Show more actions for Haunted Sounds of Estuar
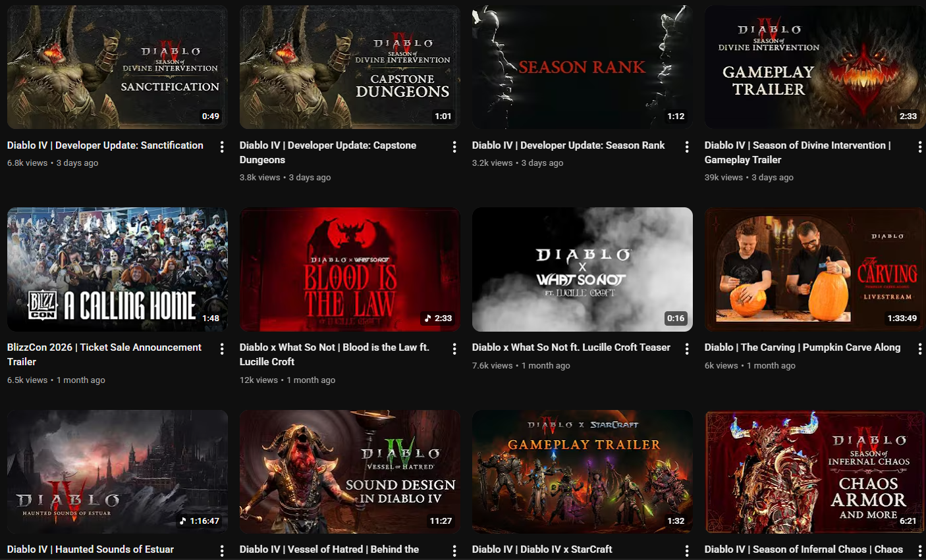The height and width of the screenshot is (560, 926). tap(222, 551)
